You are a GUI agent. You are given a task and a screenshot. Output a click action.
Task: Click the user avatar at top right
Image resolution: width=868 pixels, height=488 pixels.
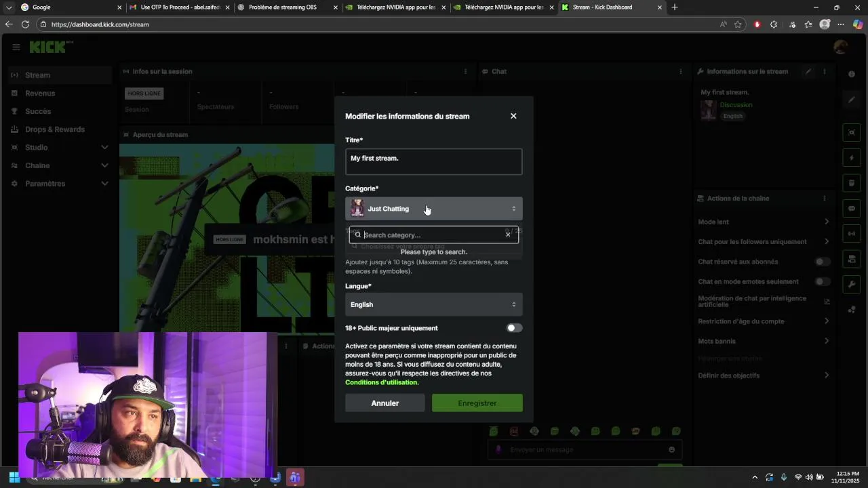tap(841, 47)
